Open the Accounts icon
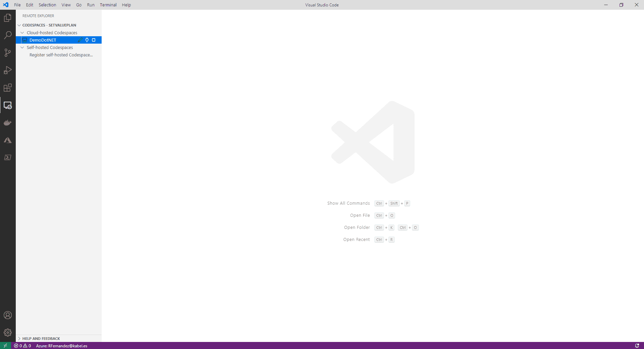 pos(8,315)
